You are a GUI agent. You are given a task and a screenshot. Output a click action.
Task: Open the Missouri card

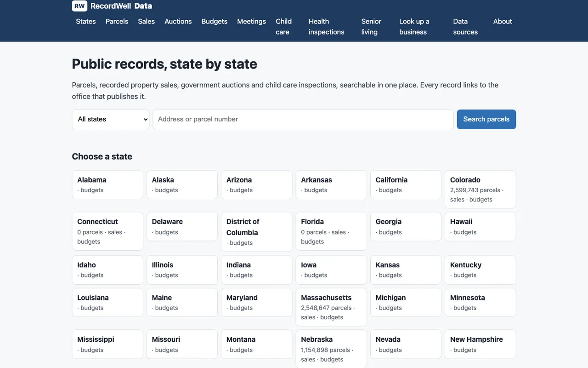182,344
